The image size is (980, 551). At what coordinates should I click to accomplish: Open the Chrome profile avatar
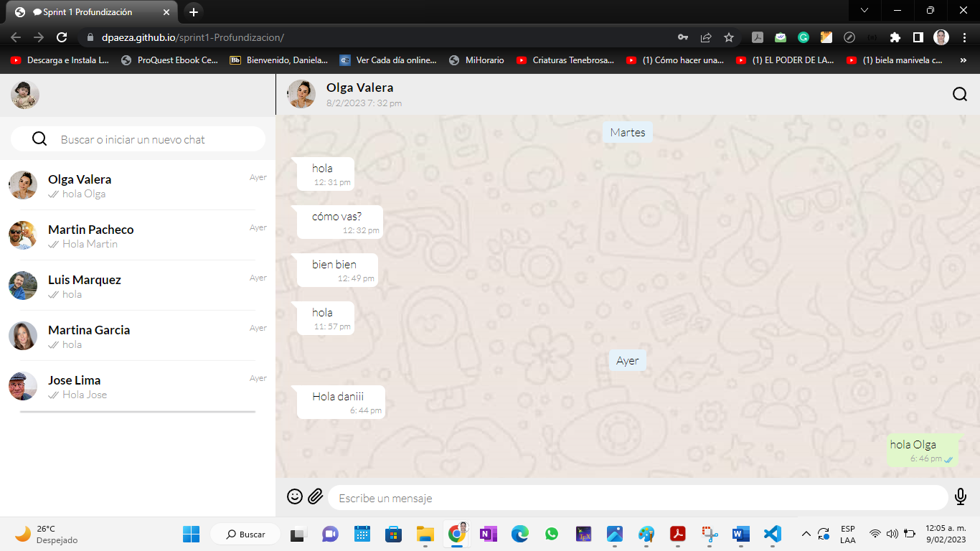click(x=941, y=37)
